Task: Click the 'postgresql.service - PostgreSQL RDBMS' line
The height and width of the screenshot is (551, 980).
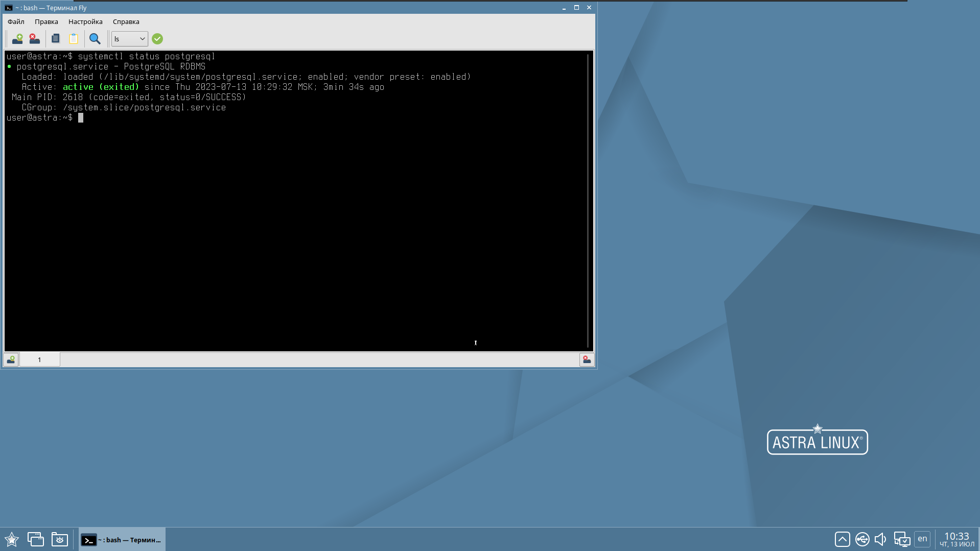Action: pyautogui.click(x=111, y=66)
